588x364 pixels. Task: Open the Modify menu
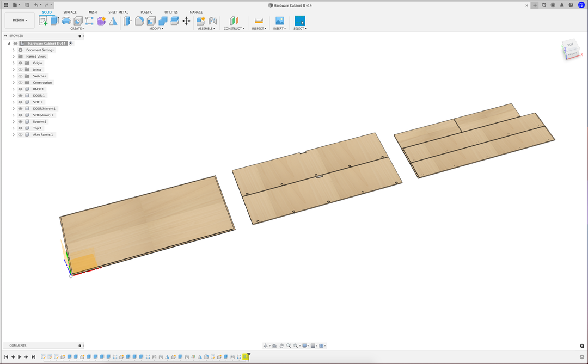(x=156, y=29)
